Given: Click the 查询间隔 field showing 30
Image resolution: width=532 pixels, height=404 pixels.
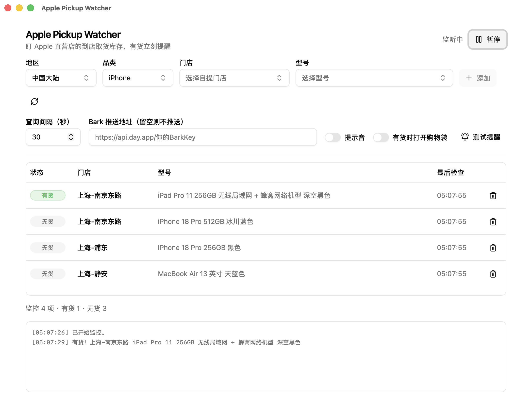Looking at the screenshot, I should (x=53, y=137).
